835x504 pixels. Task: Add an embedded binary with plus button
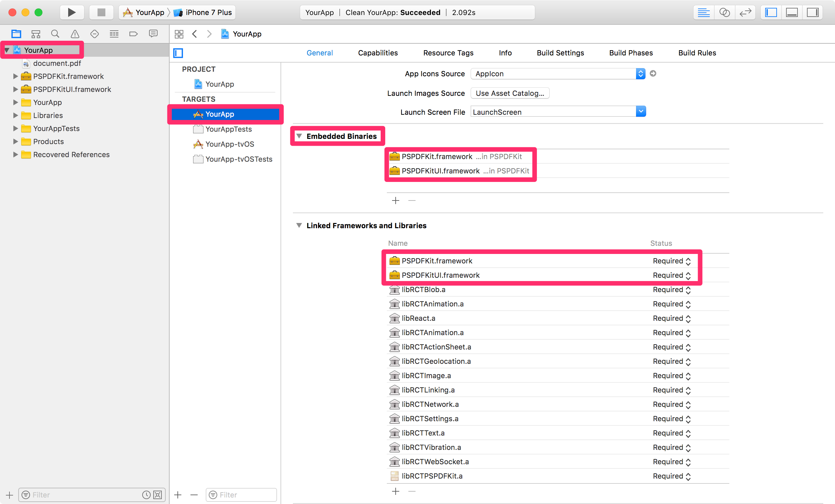(395, 200)
